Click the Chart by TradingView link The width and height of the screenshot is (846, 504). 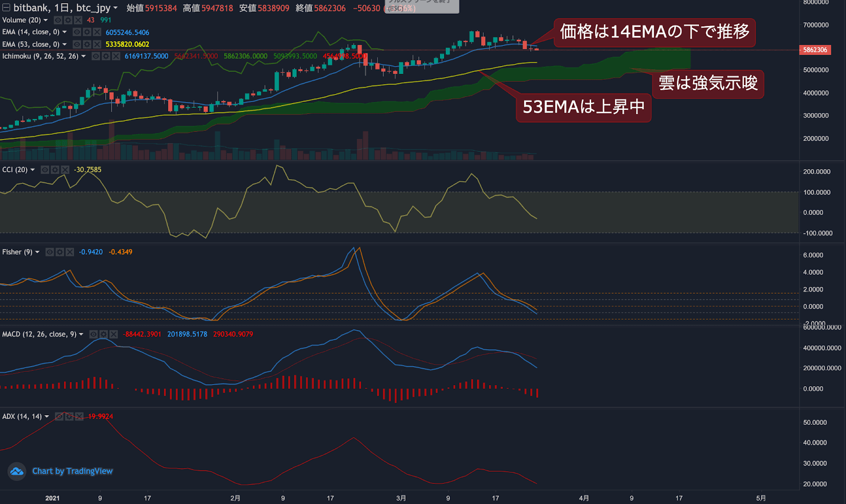click(x=72, y=471)
